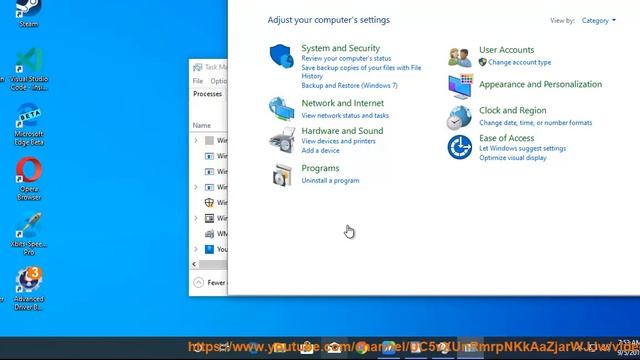Open Hardware and Sound heading link
Screen dimensions: 640x360
[342, 131]
